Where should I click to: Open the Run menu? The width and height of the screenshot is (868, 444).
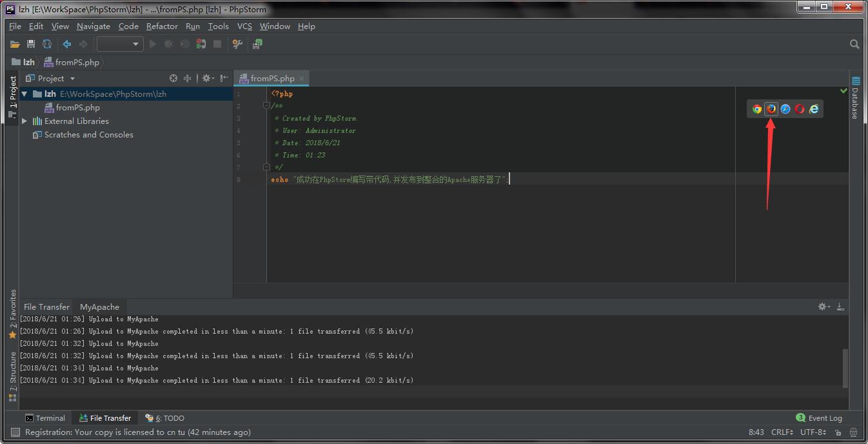tap(193, 26)
